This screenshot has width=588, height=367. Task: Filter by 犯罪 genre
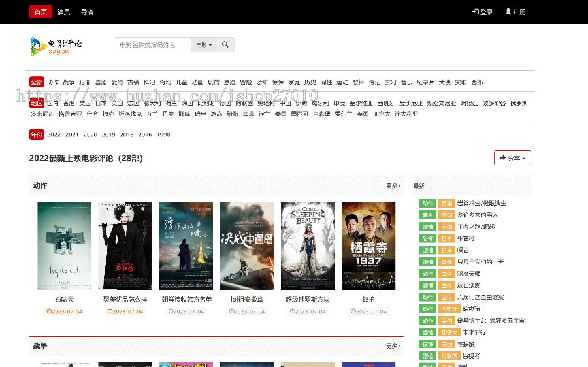pos(85,82)
